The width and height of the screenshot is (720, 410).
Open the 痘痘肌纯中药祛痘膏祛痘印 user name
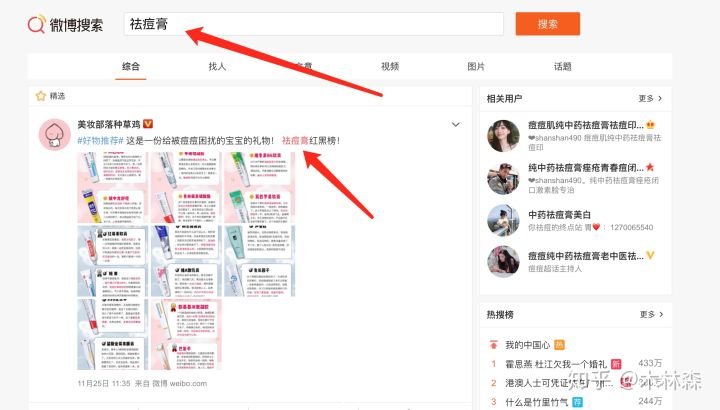tap(586, 125)
